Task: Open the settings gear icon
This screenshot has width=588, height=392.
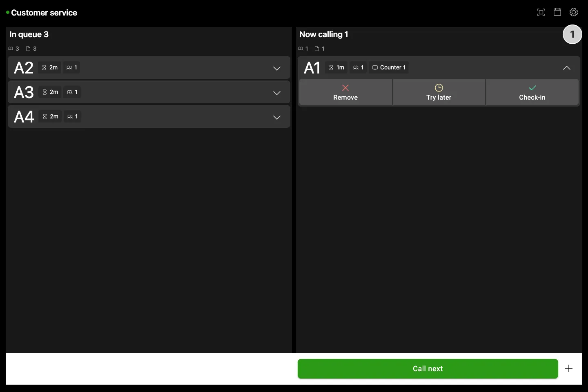Action: tap(574, 12)
